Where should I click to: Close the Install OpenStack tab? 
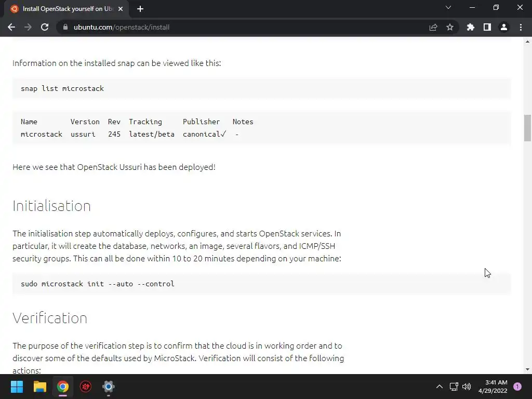[x=121, y=9]
